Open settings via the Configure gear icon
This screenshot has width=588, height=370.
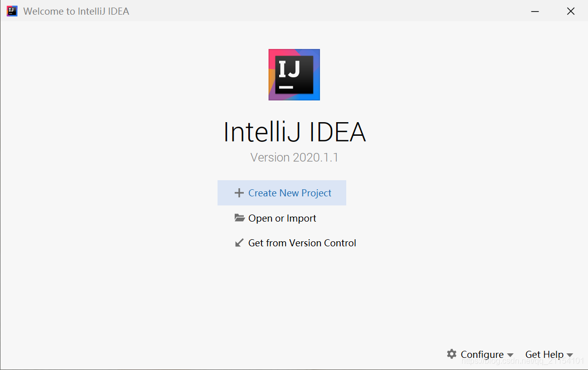coord(451,354)
